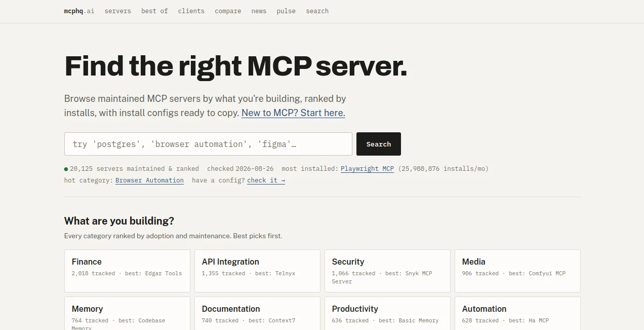Screen dimensions: 644x330
Task: Open the compare nav item
Action: (228, 11)
